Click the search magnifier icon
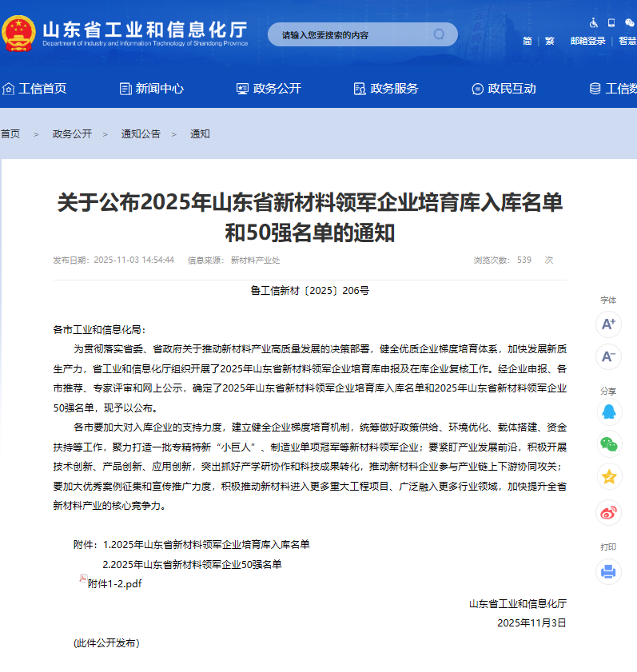 point(439,34)
